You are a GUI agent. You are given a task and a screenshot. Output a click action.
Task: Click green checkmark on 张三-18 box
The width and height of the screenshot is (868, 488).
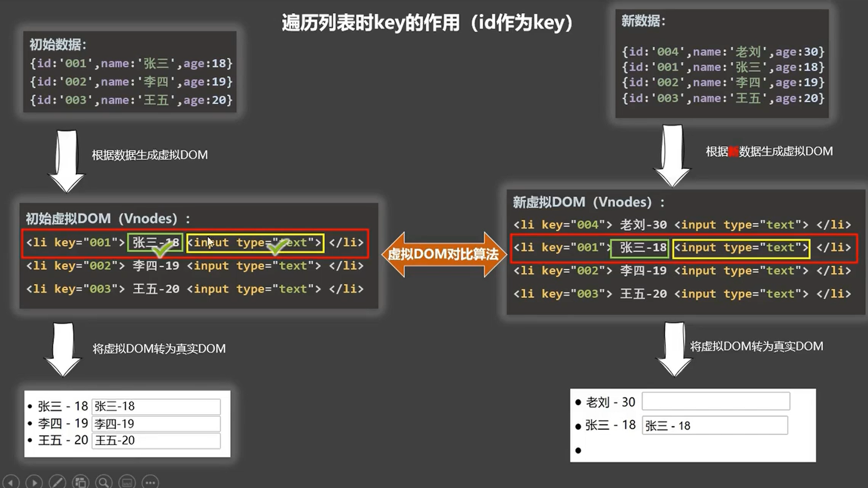coord(162,249)
